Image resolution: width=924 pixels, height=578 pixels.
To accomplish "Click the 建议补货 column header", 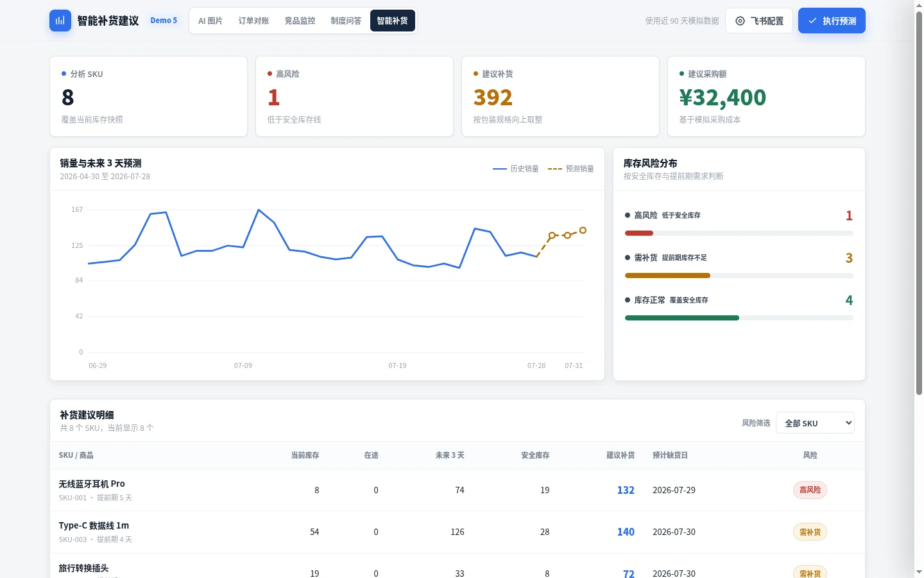I will [620, 455].
